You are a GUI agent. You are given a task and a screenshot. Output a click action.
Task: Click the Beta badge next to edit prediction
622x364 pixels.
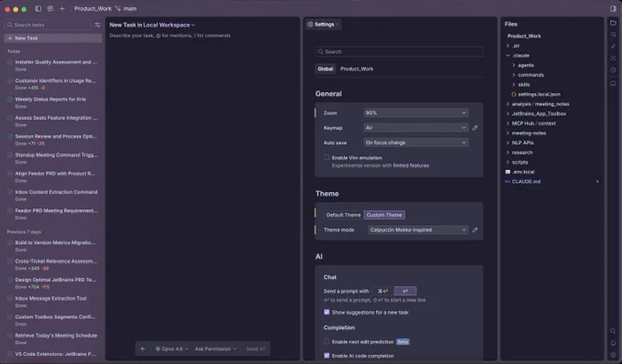(x=402, y=342)
